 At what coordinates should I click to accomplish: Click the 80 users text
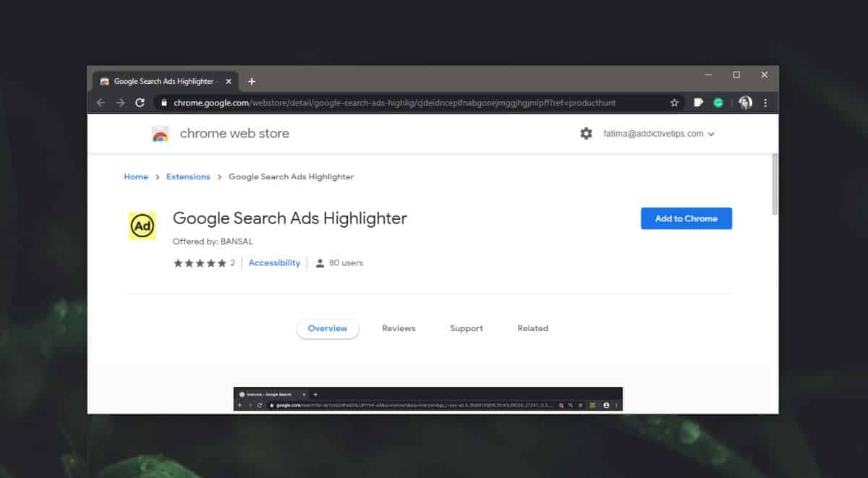[346, 263]
